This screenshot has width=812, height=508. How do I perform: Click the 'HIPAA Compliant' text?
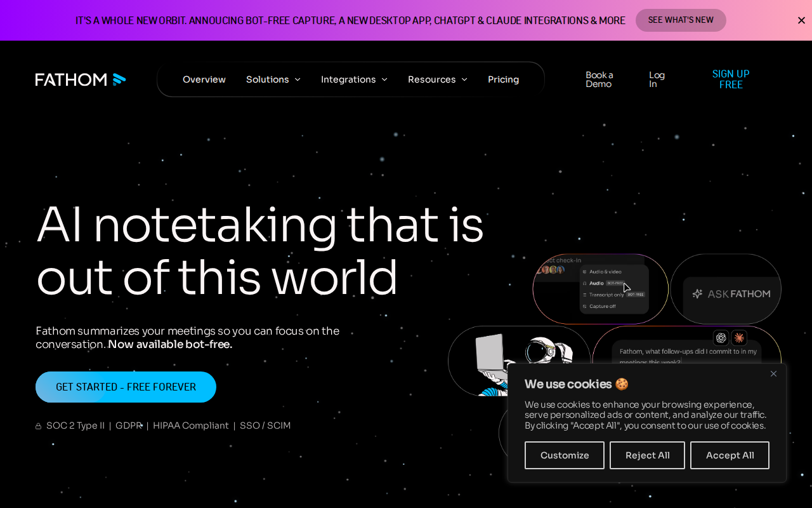coord(191,425)
